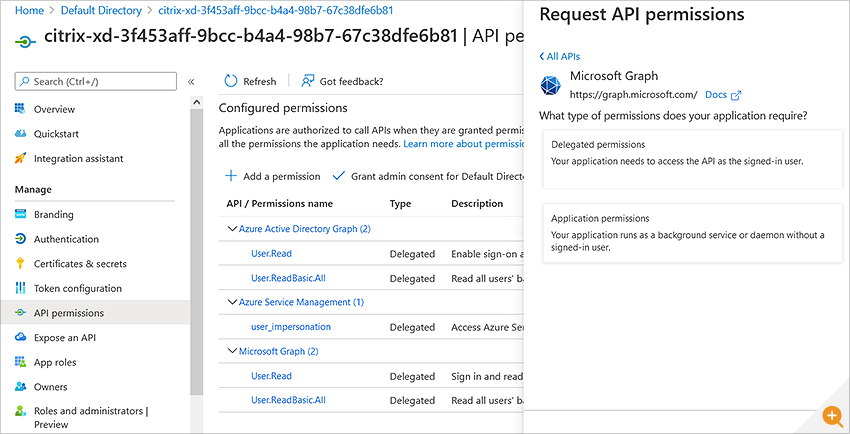Viewport: 850px width, 434px height.
Task: Open User.ReadBasic.All under Microsoft Graph
Action: coord(288,400)
